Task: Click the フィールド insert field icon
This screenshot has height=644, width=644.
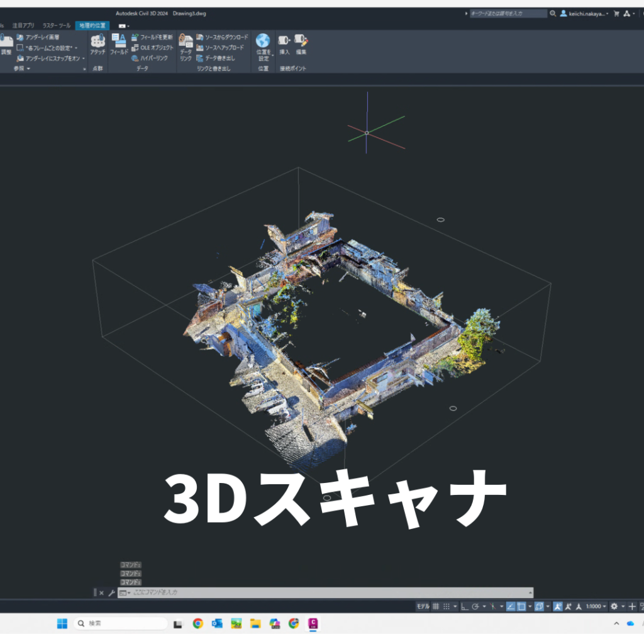Action: point(119,43)
